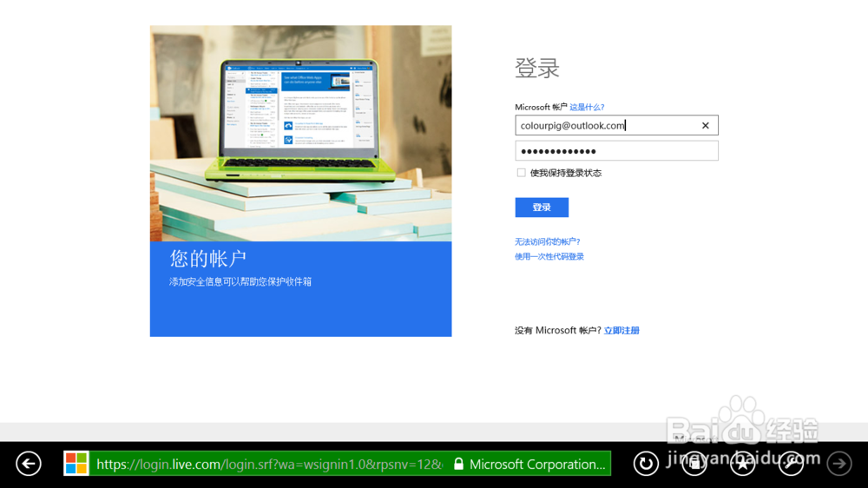Open page tools with the wrench icon
Screen dimensions: 868x488
791,464
